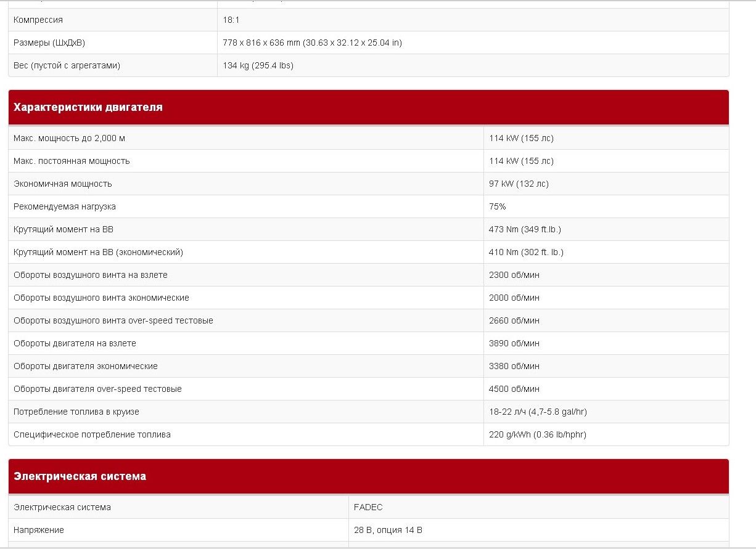Screen dimensions: 756x549
Task: Select the 'Компрессия' row label
Action: coord(38,20)
